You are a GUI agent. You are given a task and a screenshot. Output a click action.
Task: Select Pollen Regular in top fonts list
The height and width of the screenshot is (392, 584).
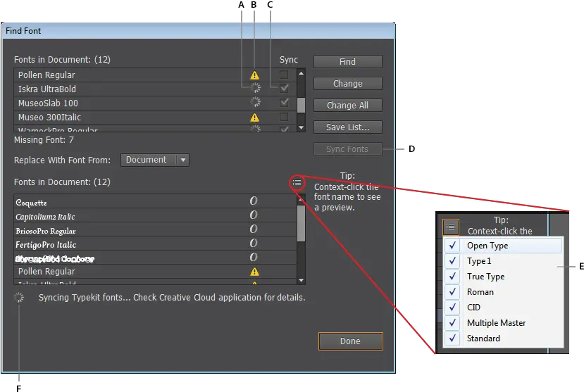pyautogui.click(x=155, y=75)
